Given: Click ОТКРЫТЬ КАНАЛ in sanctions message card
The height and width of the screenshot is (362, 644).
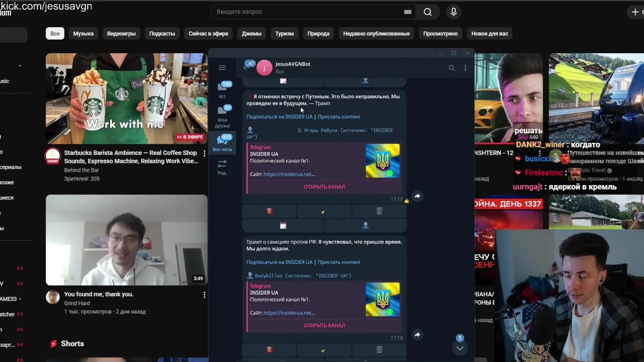Looking at the screenshot, I should pos(324,325).
